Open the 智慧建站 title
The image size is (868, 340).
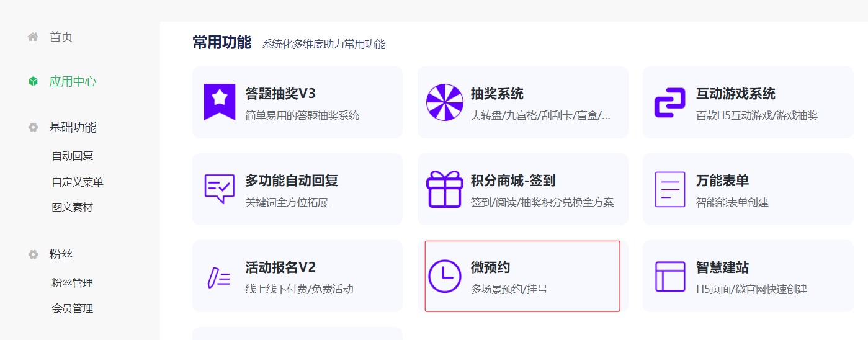(x=722, y=267)
